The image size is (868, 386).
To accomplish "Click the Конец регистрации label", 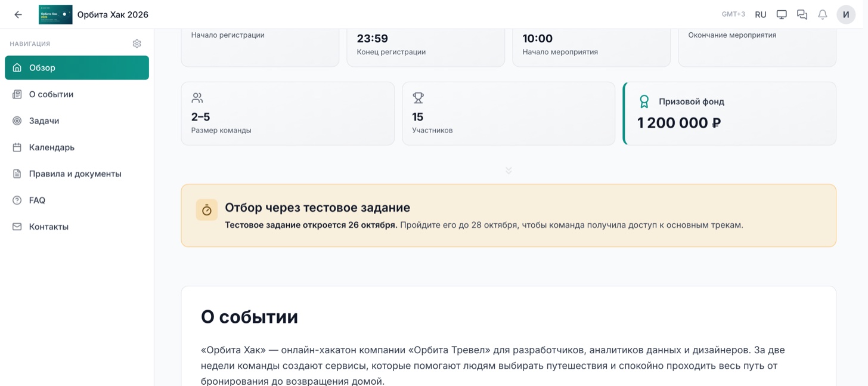I will point(391,52).
